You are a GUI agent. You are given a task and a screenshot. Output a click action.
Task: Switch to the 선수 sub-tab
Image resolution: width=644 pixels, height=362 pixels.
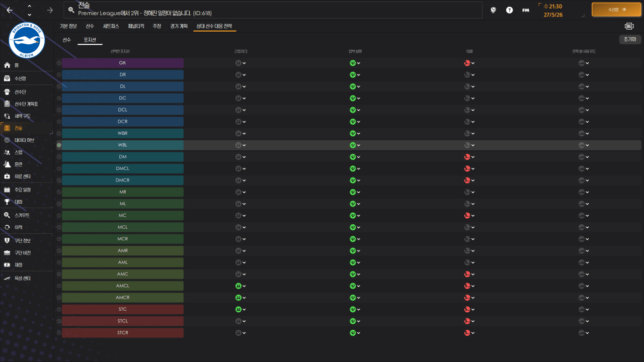click(x=67, y=40)
